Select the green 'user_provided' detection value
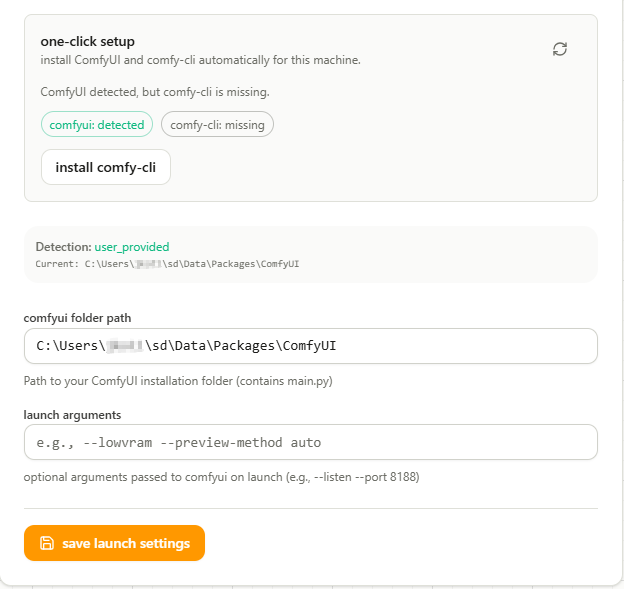This screenshot has width=624, height=589. (x=132, y=247)
